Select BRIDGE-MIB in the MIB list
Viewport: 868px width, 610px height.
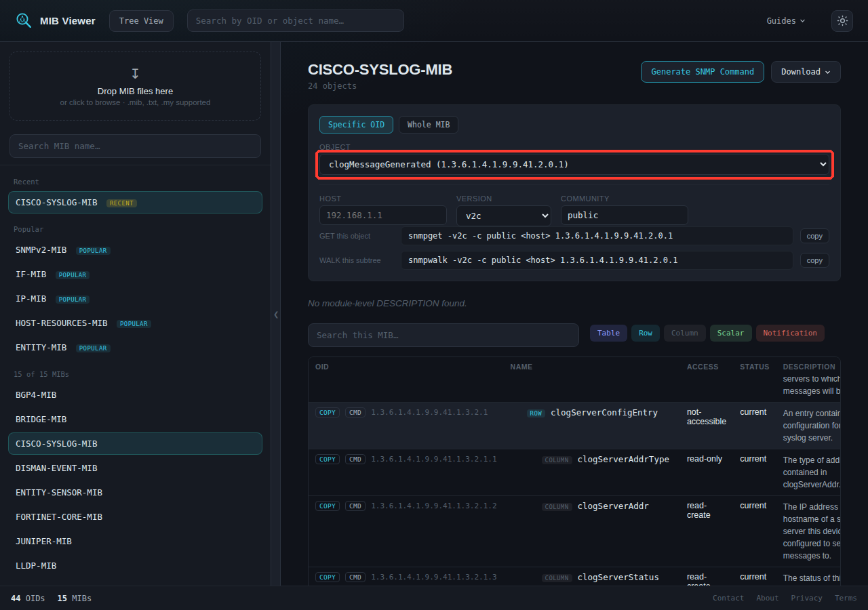click(135, 420)
